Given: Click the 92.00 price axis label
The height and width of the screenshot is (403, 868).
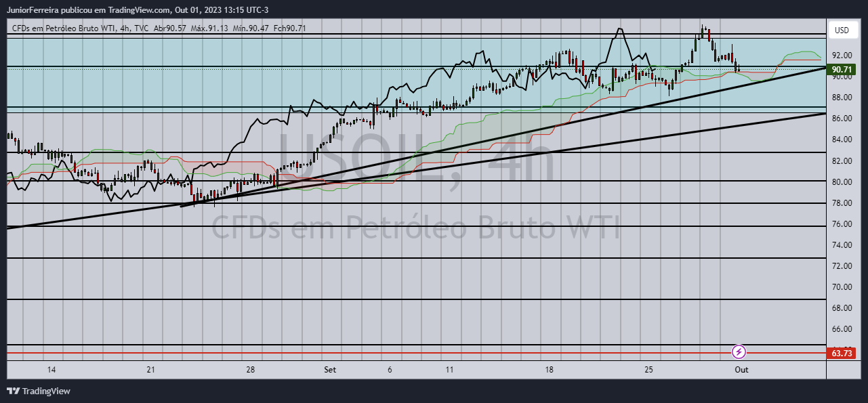Looking at the screenshot, I should click(843, 56).
